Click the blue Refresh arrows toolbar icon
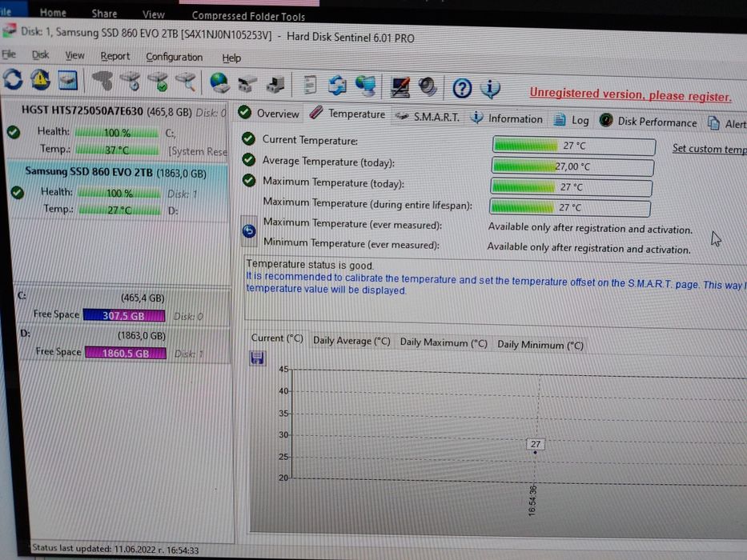 [x=13, y=79]
